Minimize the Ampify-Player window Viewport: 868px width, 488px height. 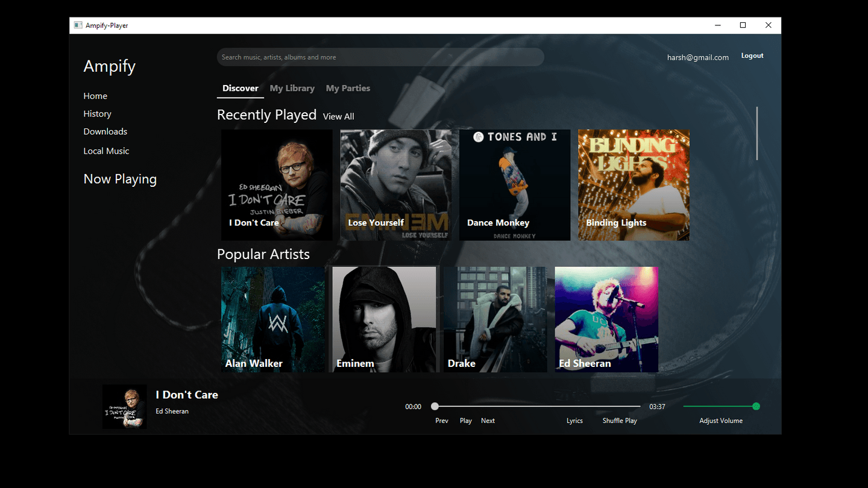(x=718, y=25)
